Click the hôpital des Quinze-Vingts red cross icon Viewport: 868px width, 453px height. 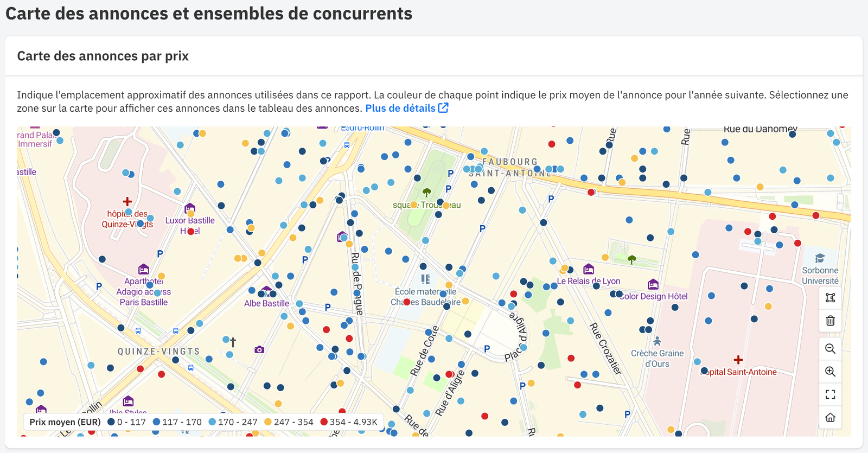127,202
